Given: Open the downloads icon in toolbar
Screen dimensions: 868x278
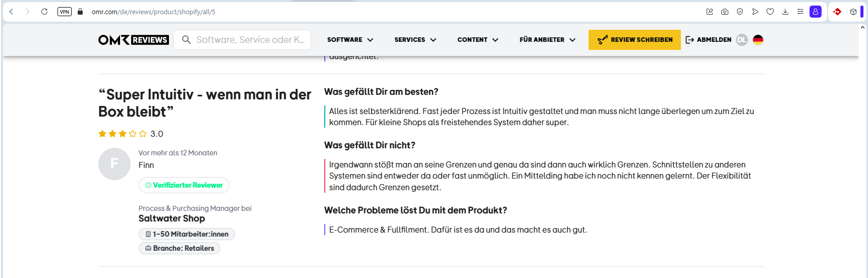Looking at the screenshot, I should coord(785,12).
